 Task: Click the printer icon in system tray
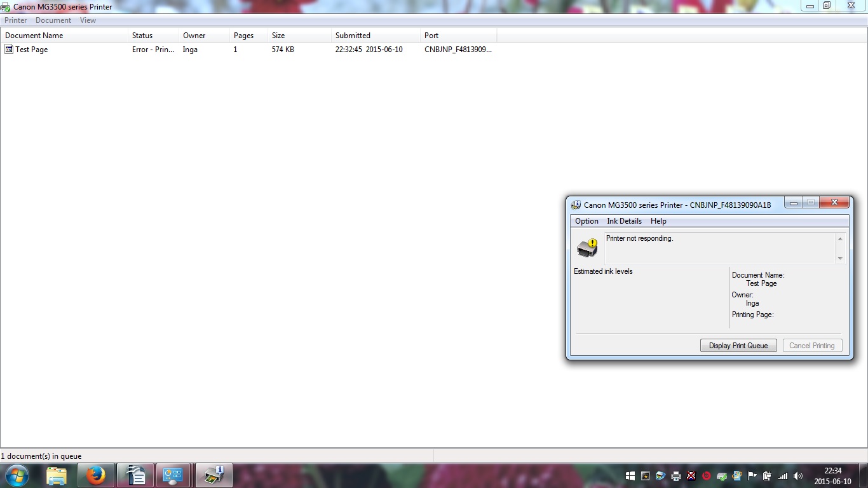(x=676, y=476)
